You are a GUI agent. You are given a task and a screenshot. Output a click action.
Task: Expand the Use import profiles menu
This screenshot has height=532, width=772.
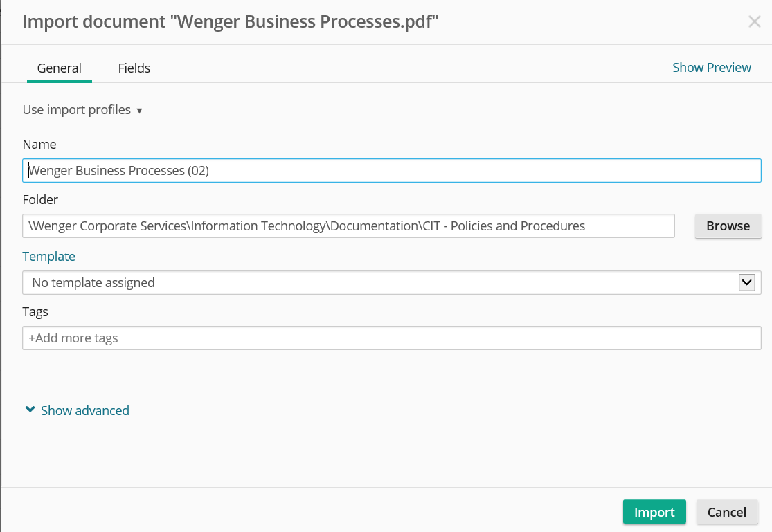(77, 110)
